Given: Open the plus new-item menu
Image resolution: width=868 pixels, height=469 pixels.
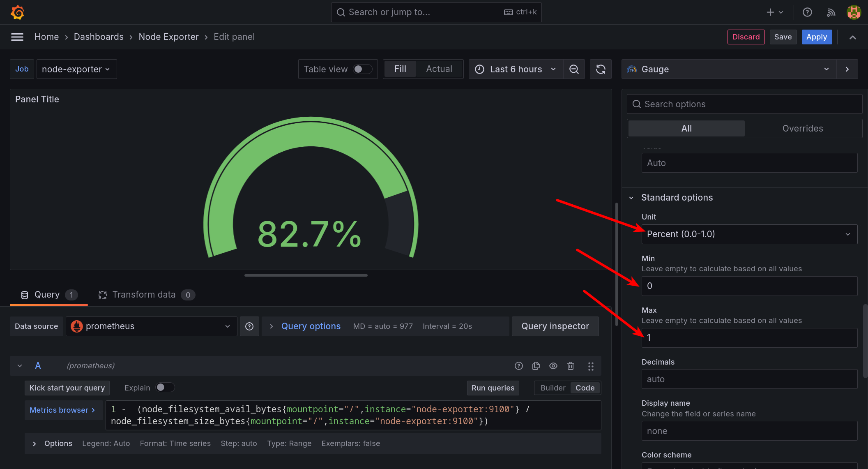Looking at the screenshot, I should click(x=775, y=12).
